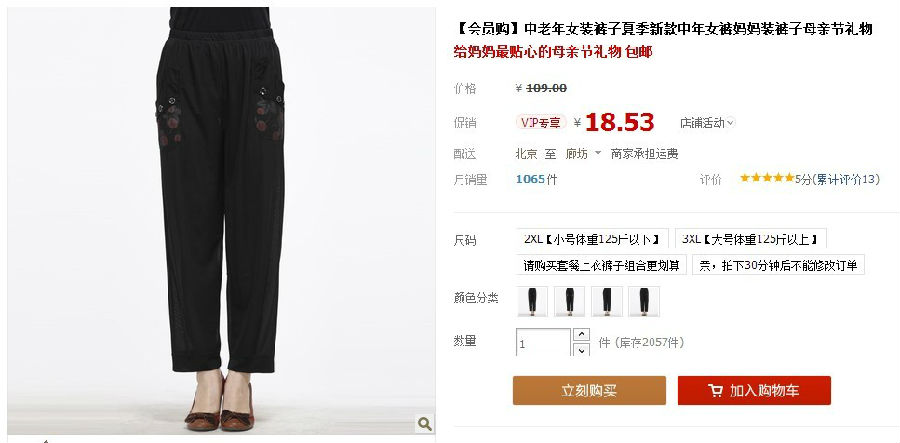900x443 pixels.
Task: Click the 立刻购买 button
Action: pyautogui.click(x=589, y=391)
